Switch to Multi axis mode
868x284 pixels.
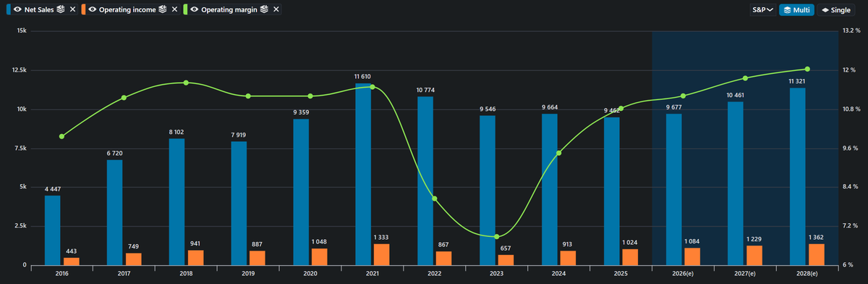click(796, 10)
